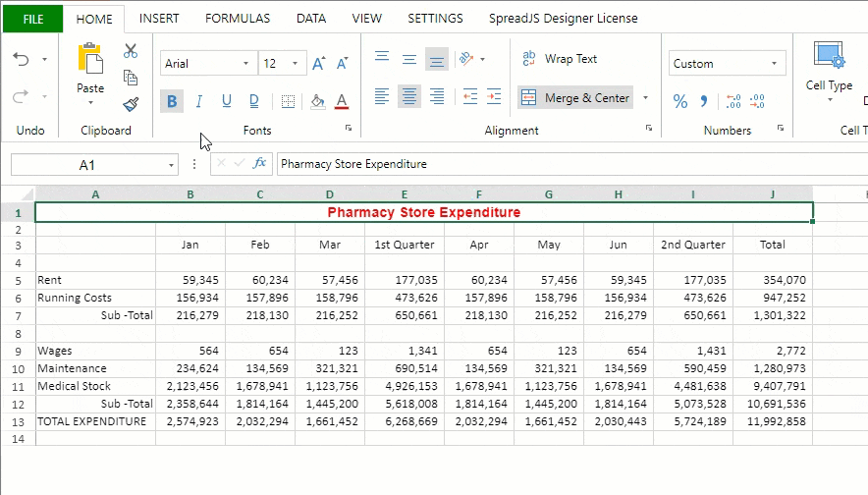Click the formula bar options dots
Image resolution: width=868 pixels, height=495 pixels.
[x=194, y=164]
